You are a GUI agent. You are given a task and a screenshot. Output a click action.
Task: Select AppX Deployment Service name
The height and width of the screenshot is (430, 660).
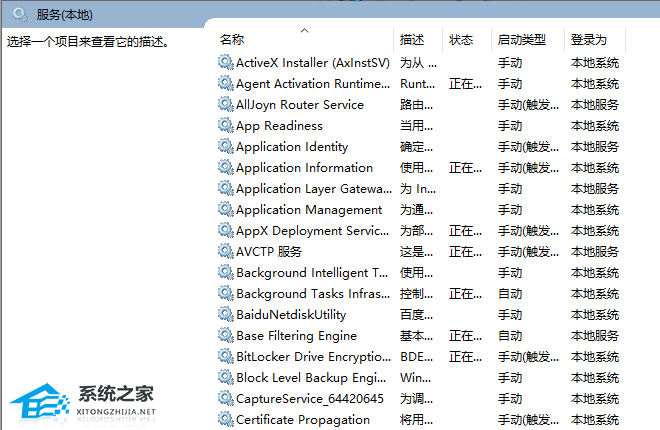(x=312, y=231)
